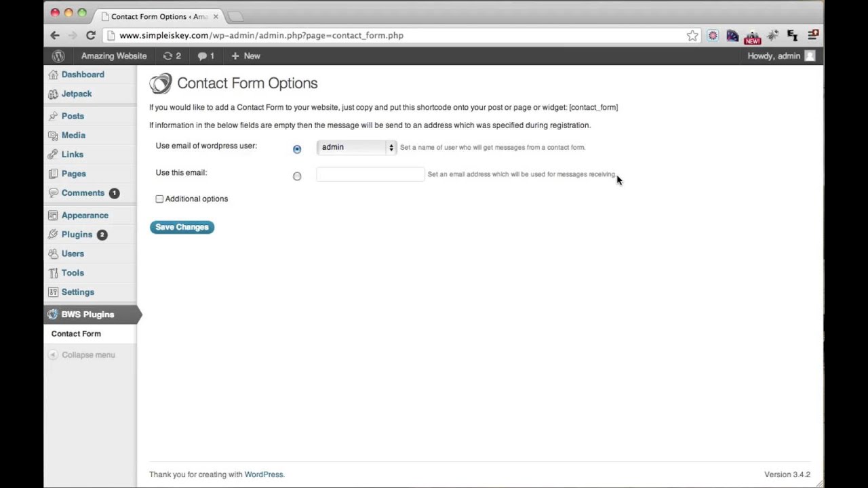The height and width of the screenshot is (488, 868).
Task: Open the BWS Plugins menu
Action: tap(87, 314)
